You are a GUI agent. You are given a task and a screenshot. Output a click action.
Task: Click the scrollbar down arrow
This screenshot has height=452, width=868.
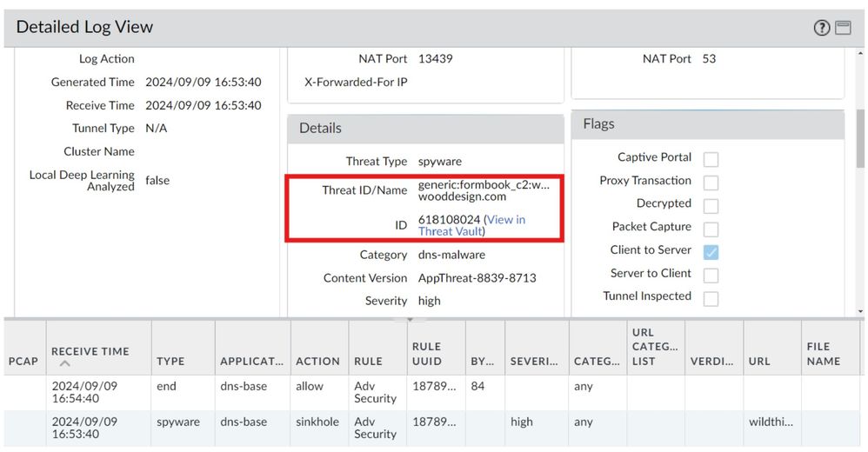(x=861, y=310)
